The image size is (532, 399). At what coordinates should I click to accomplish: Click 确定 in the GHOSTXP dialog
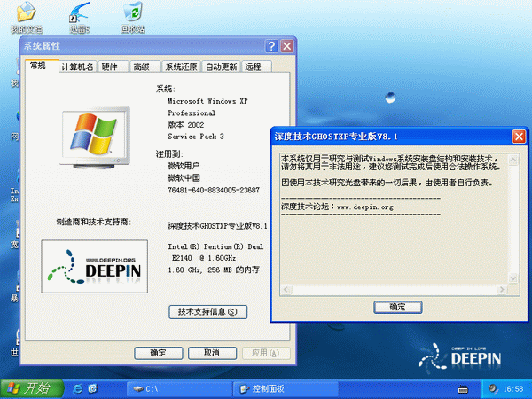point(397,308)
